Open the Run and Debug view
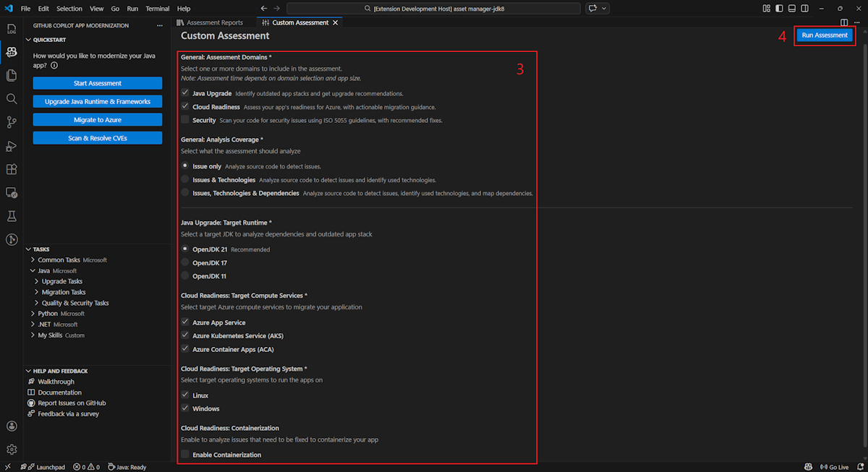The image size is (868, 472). [11, 146]
